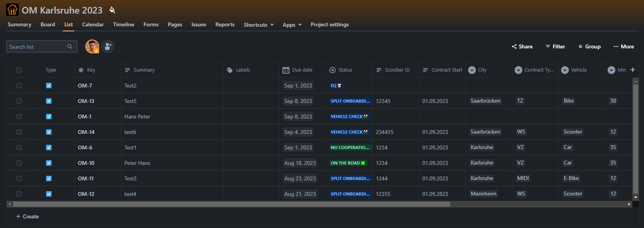Click the background color paint bucket icon
This screenshot has height=228, width=644.
click(112, 10)
